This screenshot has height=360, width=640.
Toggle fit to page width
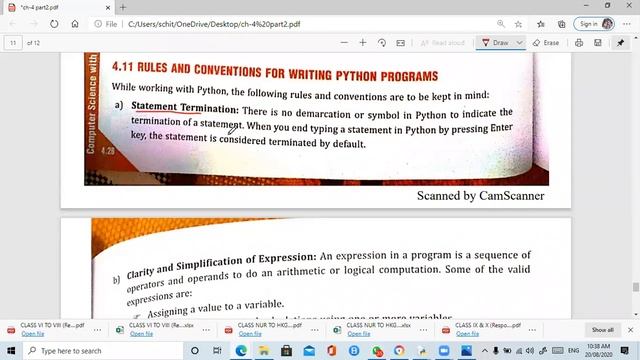400,42
